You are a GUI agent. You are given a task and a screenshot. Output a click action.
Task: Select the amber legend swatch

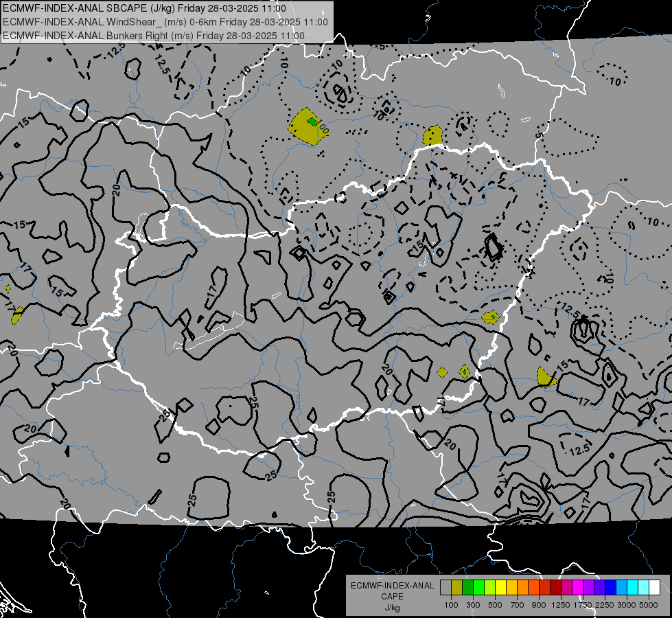511,588
